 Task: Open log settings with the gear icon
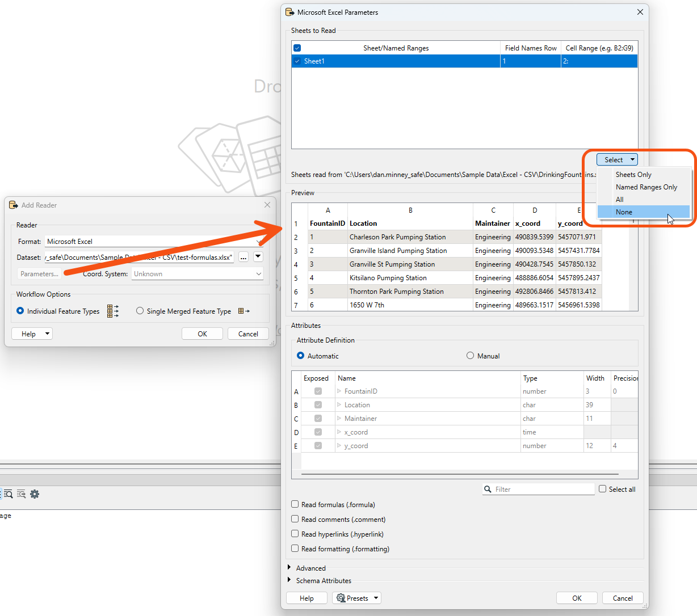pos(35,494)
